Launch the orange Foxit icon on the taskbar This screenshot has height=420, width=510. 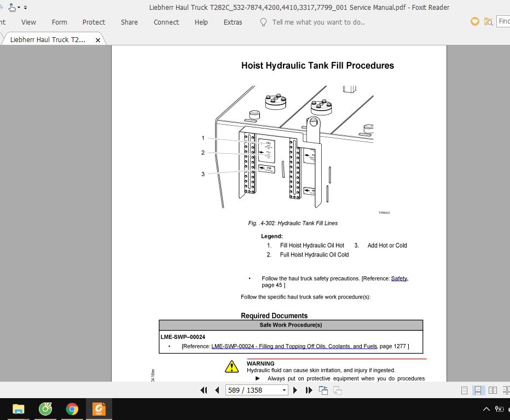click(x=98, y=409)
